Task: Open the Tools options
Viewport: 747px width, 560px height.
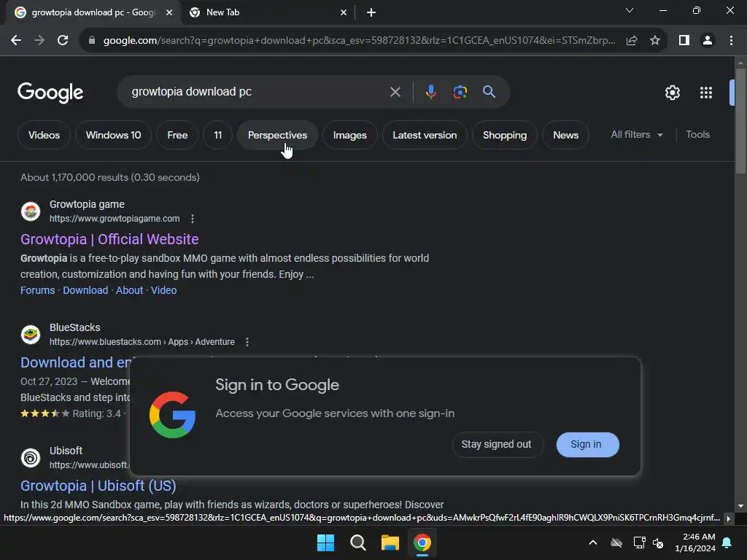Action: coord(697,135)
